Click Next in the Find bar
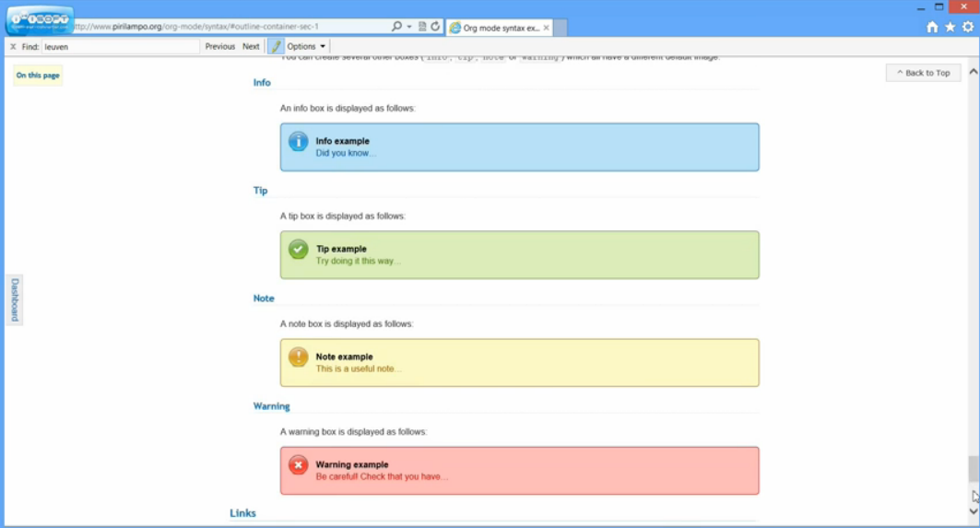980x528 pixels. pyautogui.click(x=251, y=46)
